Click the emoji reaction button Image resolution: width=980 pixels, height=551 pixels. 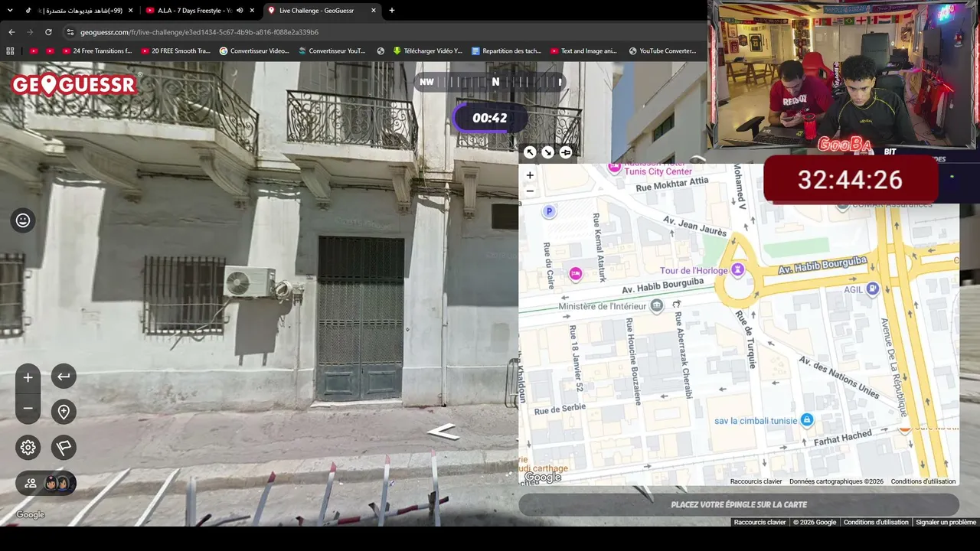[23, 220]
